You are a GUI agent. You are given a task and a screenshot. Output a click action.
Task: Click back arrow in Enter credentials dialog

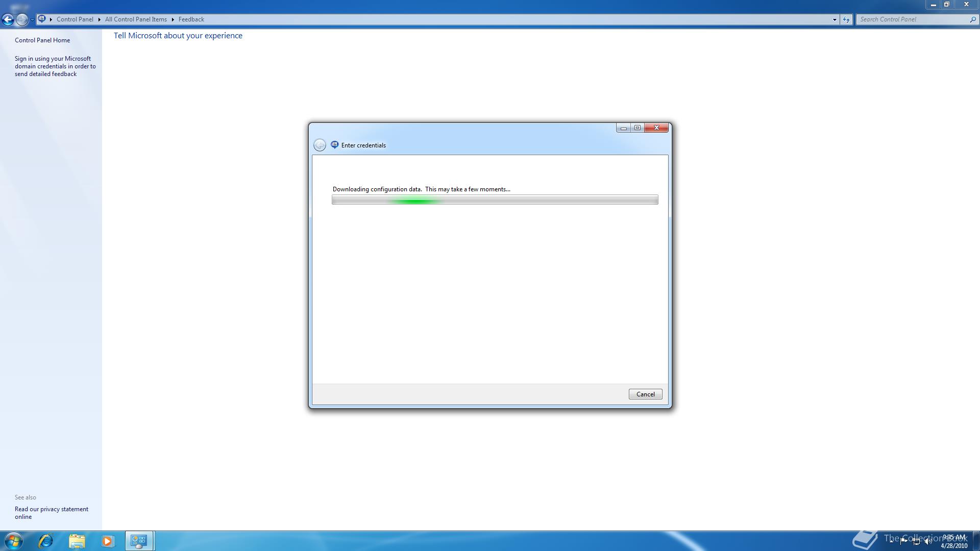pyautogui.click(x=320, y=145)
